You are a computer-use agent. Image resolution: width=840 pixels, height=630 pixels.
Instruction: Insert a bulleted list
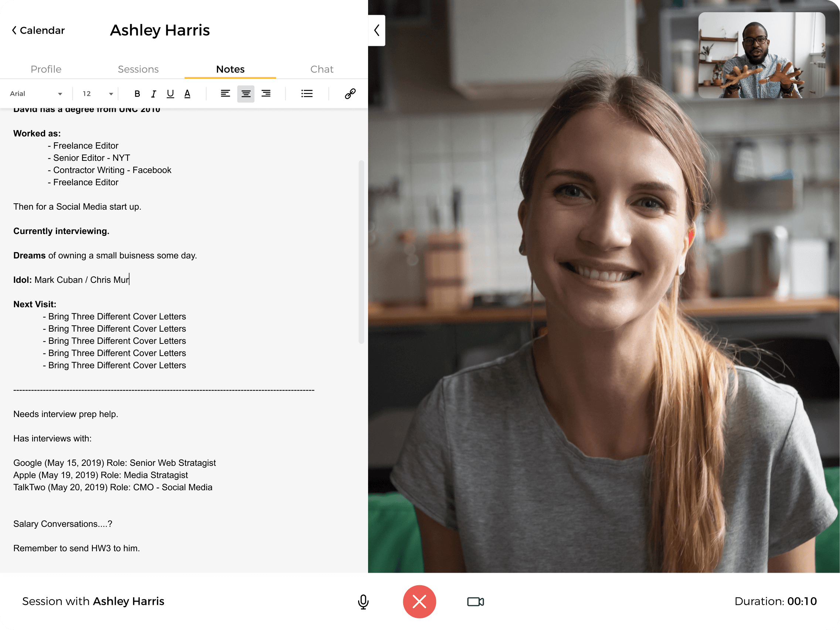[307, 94]
